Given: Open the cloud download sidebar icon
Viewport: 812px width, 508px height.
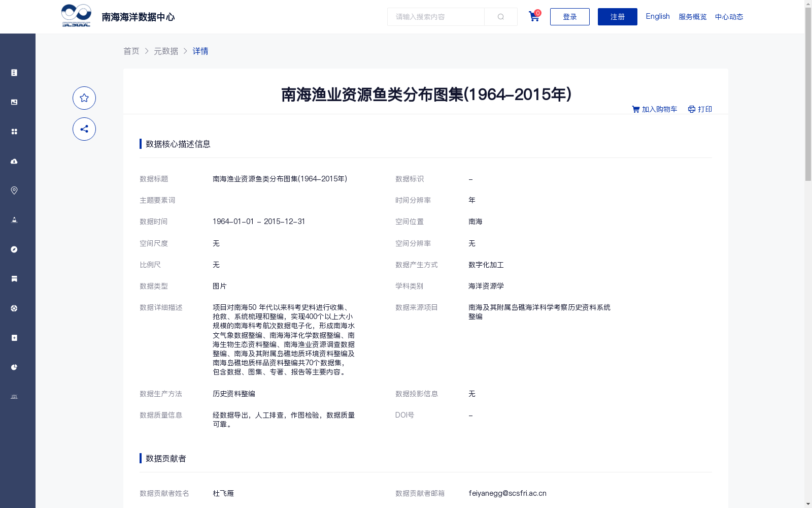Looking at the screenshot, I should tap(14, 161).
